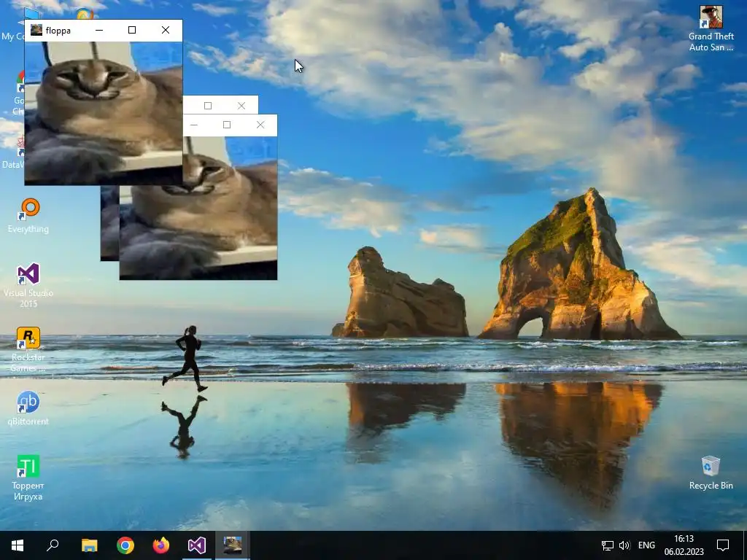
Task: Open the Grand Theft Auto San Andreas shortcut
Action: [x=711, y=28]
